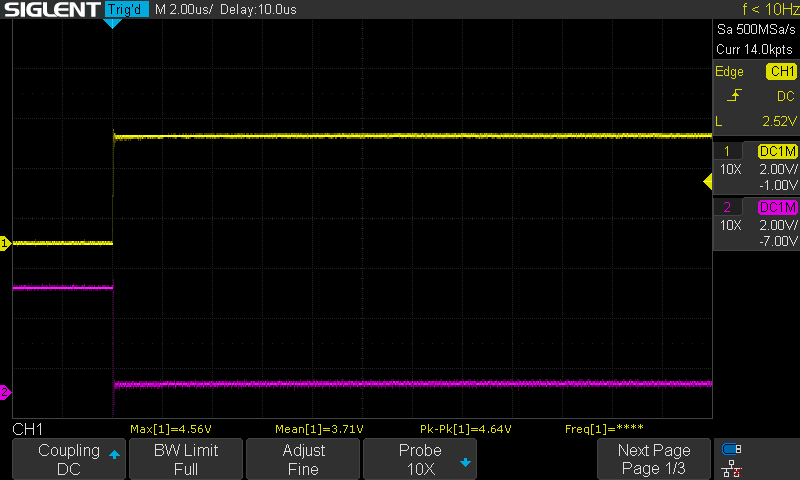Select the blue trigger position marker
Viewport: 800px width, 480px height.
pos(112,23)
